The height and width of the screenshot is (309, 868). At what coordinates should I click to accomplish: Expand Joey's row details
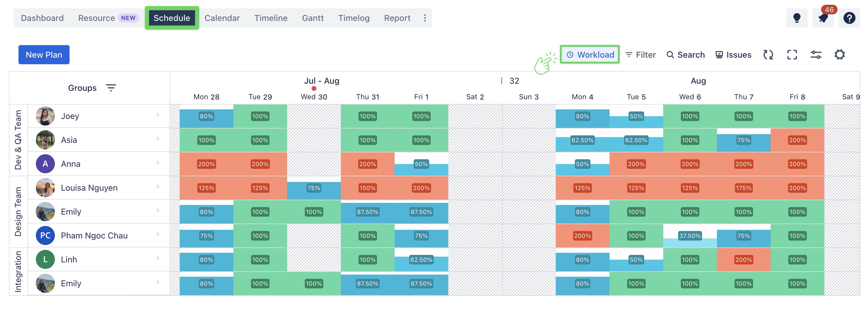click(158, 115)
